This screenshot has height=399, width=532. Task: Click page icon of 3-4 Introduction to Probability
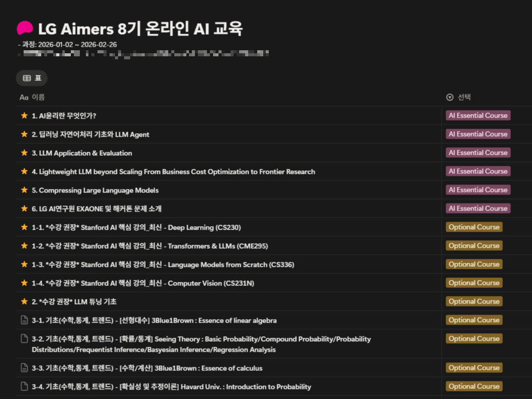coord(24,386)
